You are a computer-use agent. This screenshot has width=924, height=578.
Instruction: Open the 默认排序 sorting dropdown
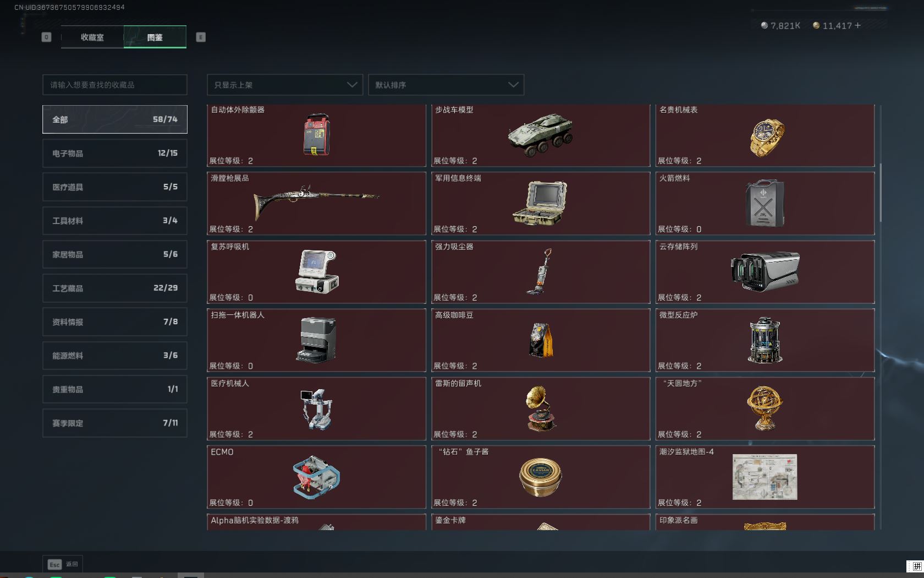click(446, 85)
